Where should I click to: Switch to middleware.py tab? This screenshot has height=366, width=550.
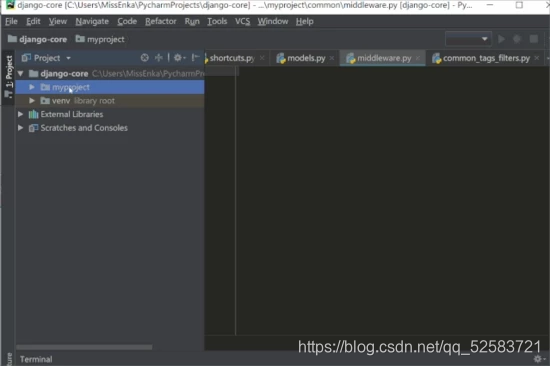pyautogui.click(x=384, y=58)
